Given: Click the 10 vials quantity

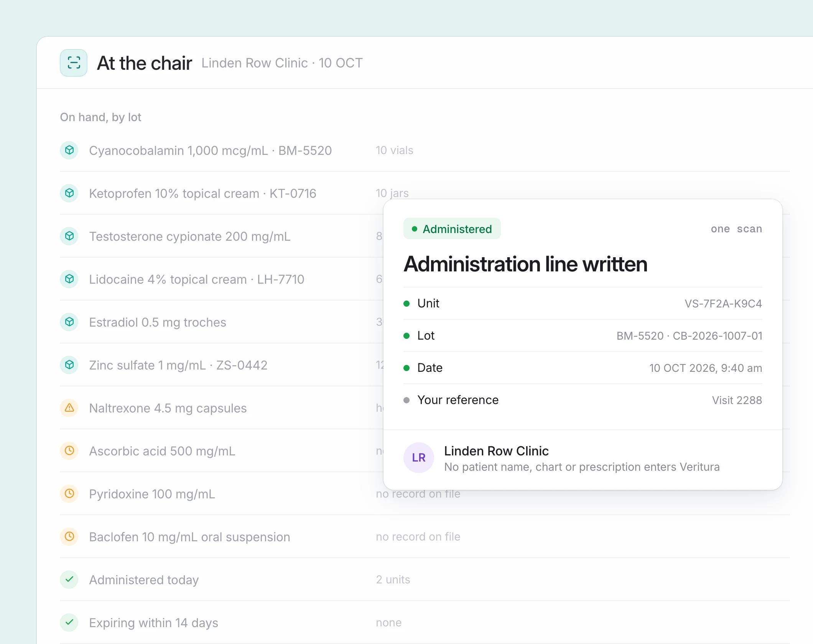Looking at the screenshot, I should tap(395, 150).
